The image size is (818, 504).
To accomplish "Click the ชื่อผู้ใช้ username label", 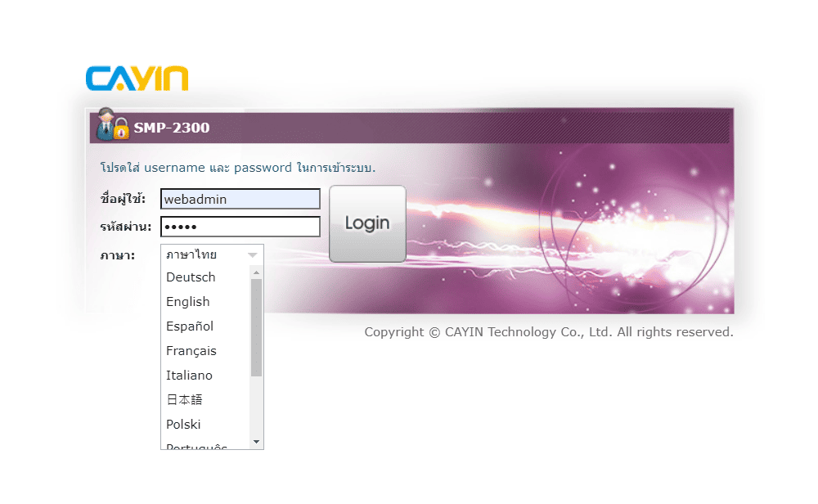I will coord(123,199).
